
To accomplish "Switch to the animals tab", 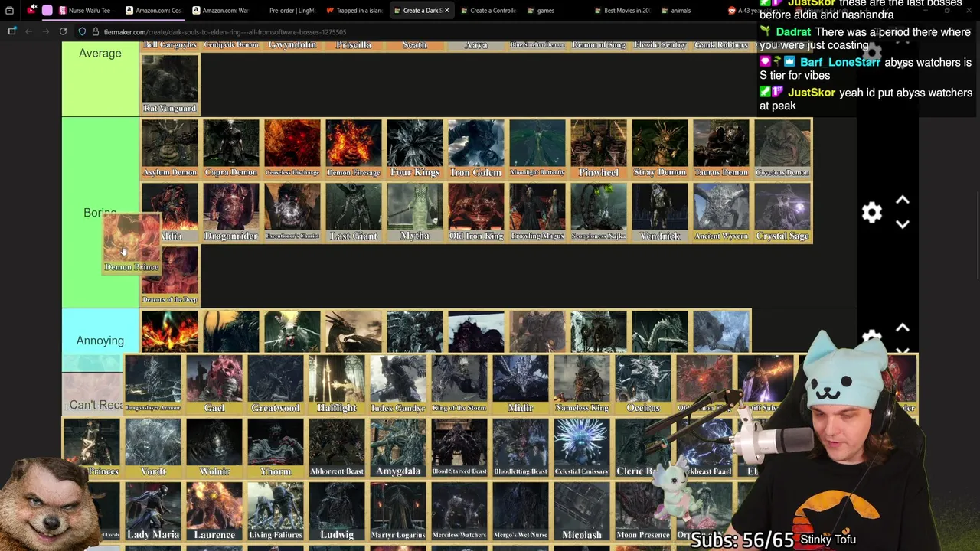I will [681, 11].
